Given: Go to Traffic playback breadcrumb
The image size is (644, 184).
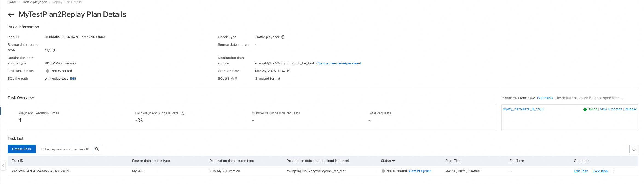Looking at the screenshot, I should [34, 2].
